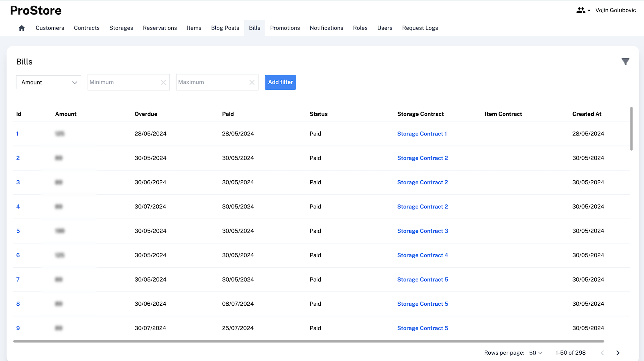The width and height of the screenshot is (644, 361).
Task: Open bill with Id 6
Action: coord(18,255)
